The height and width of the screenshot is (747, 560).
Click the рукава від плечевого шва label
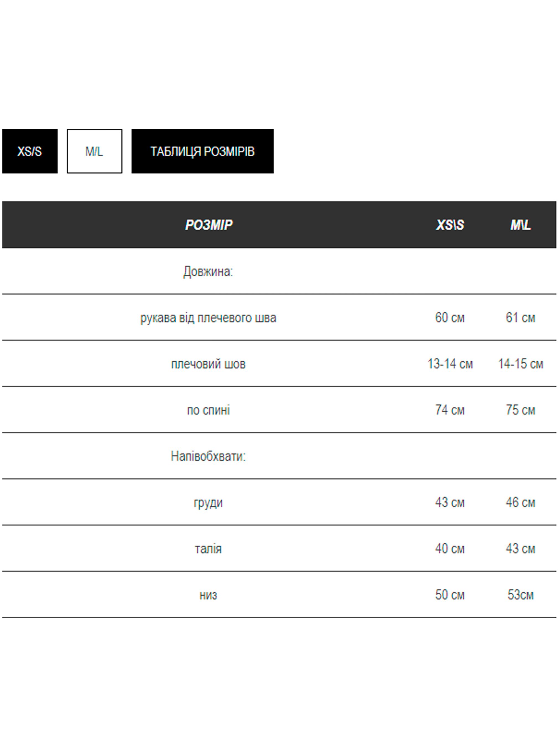click(x=208, y=318)
